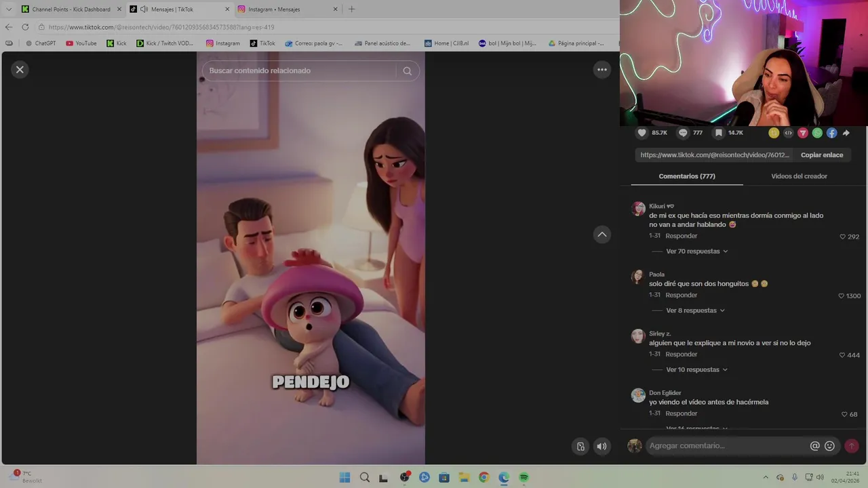This screenshot has height=488, width=868.
Task: Open Windows Start menu
Action: pyautogui.click(x=344, y=477)
